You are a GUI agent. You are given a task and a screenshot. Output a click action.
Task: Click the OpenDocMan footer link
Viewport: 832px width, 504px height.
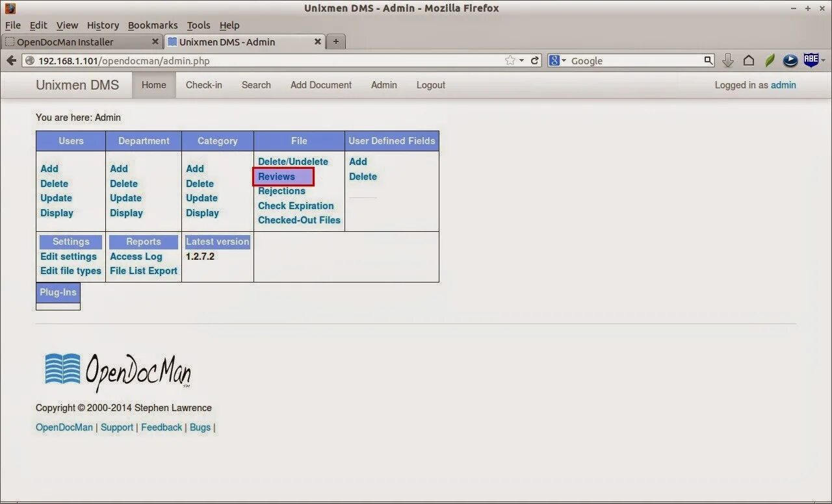click(x=64, y=427)
